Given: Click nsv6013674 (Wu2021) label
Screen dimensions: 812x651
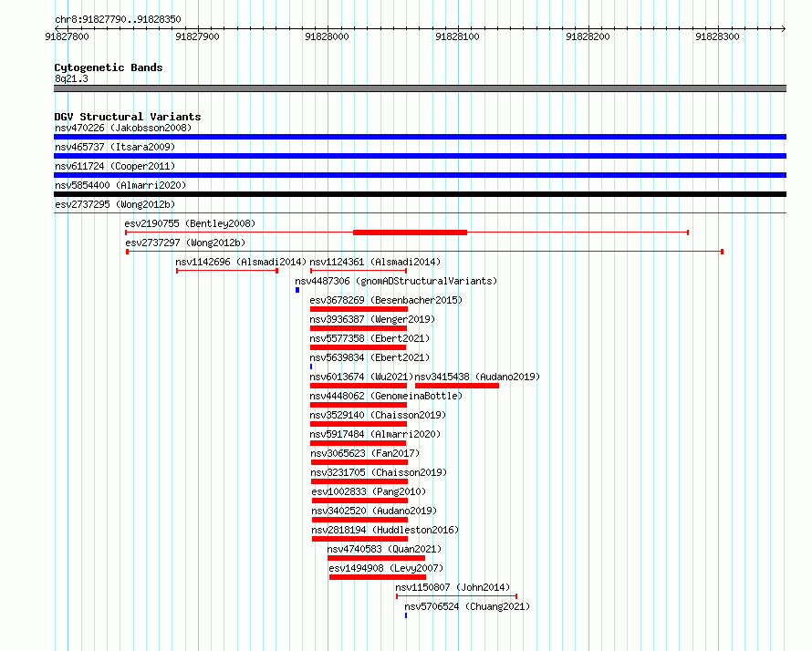Looking at the screenshot, I should coord(361,377).
